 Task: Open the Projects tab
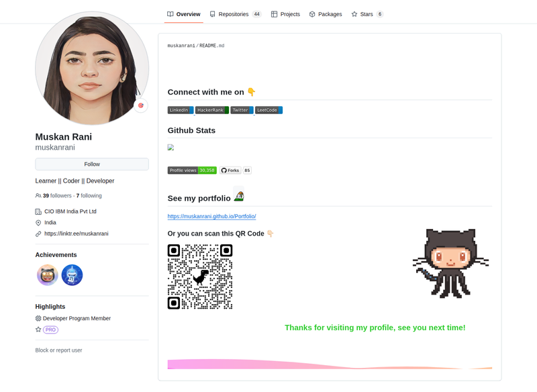(x=285, y=14)
